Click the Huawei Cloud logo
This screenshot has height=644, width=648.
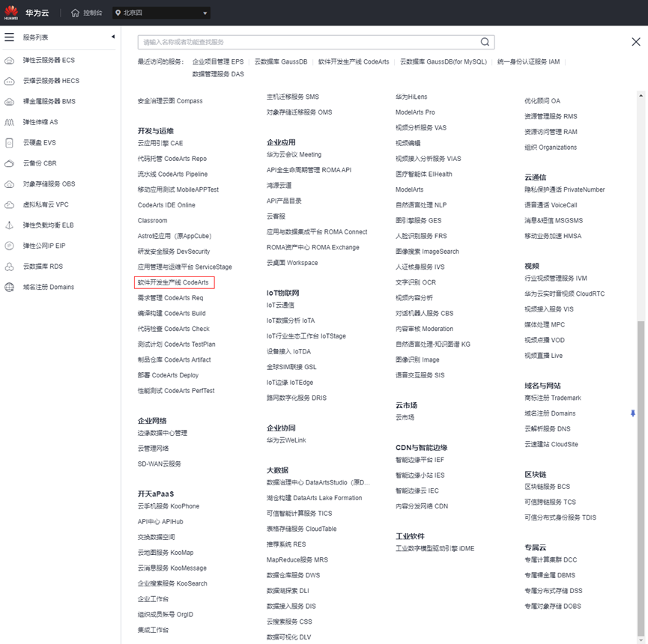point(11,13)
